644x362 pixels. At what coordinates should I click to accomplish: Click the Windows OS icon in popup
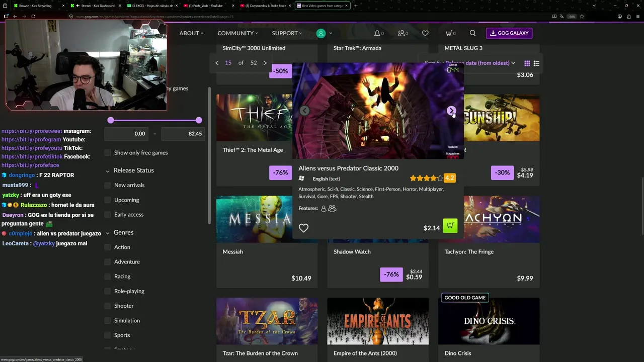(x=301, y=178)
